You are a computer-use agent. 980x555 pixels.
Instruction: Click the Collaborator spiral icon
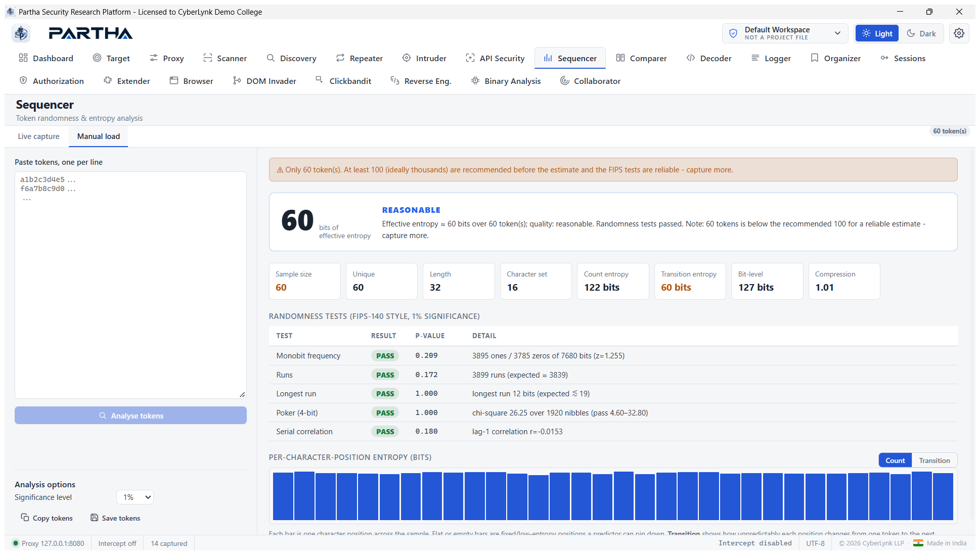click(x=564, y=81)
